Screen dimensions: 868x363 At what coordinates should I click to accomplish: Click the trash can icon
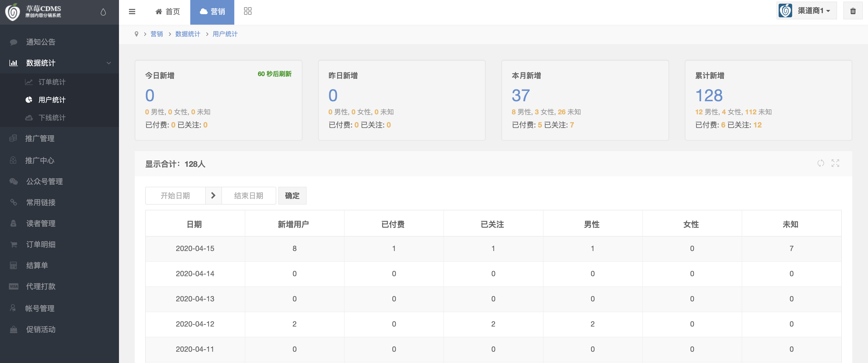click(853, 11)
